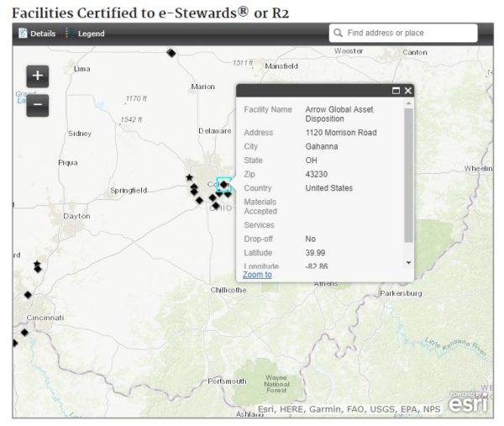Click the Zoom to link
The height and width of the screenshot is (426, 504).
point(257,275)
